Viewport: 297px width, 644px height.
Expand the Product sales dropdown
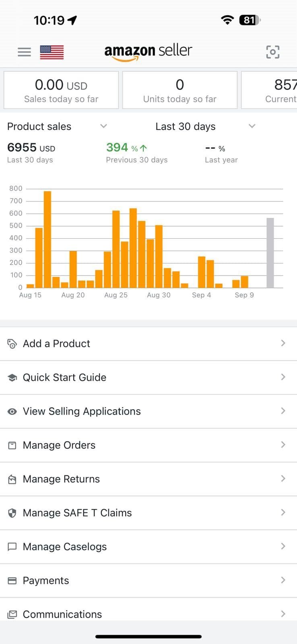(103, 126)
